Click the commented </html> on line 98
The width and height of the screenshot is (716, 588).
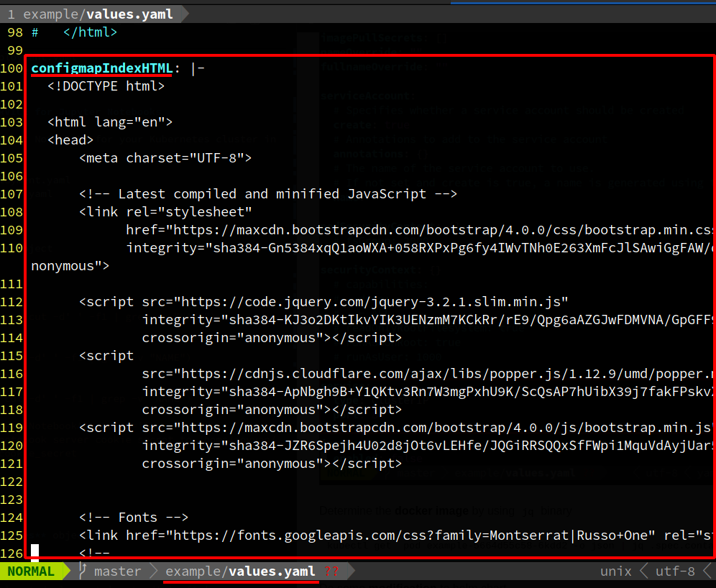coord(90,32)
